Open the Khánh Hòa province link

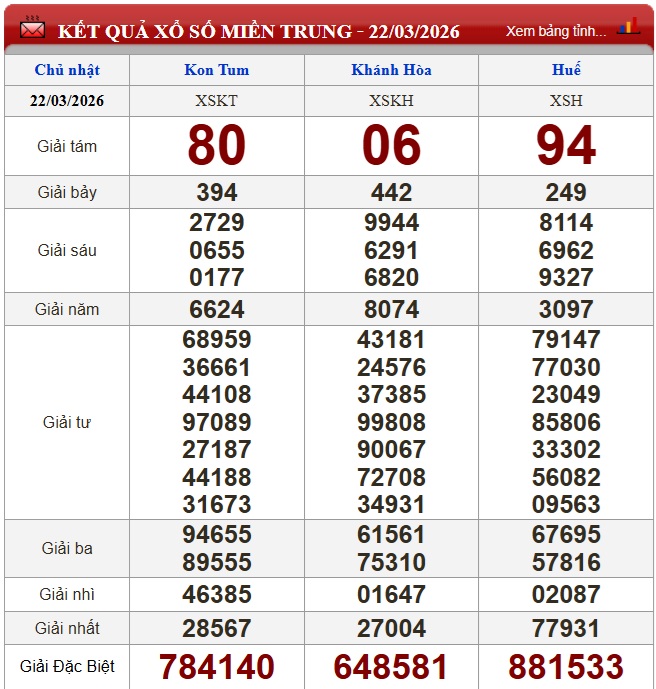click(391, 70)
